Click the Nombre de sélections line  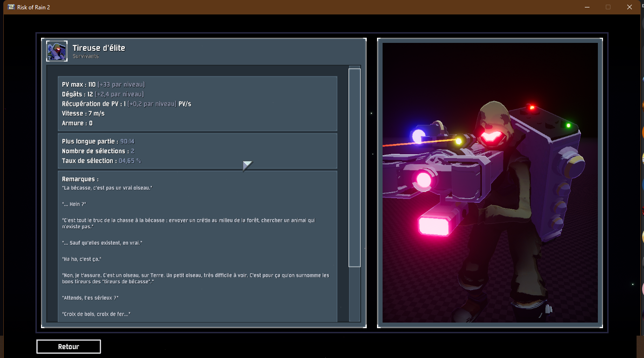98,151
